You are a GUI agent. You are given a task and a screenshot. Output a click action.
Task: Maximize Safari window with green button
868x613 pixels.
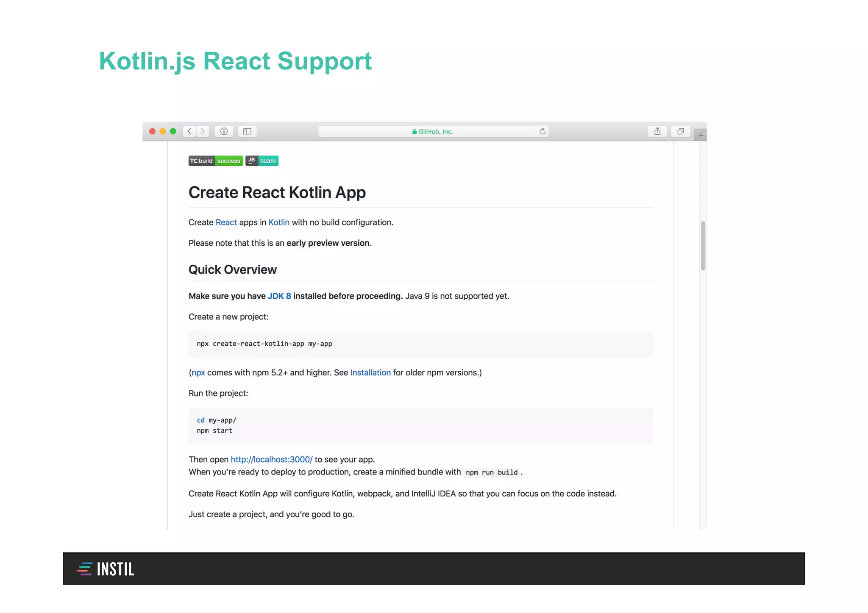coord(173,131)
